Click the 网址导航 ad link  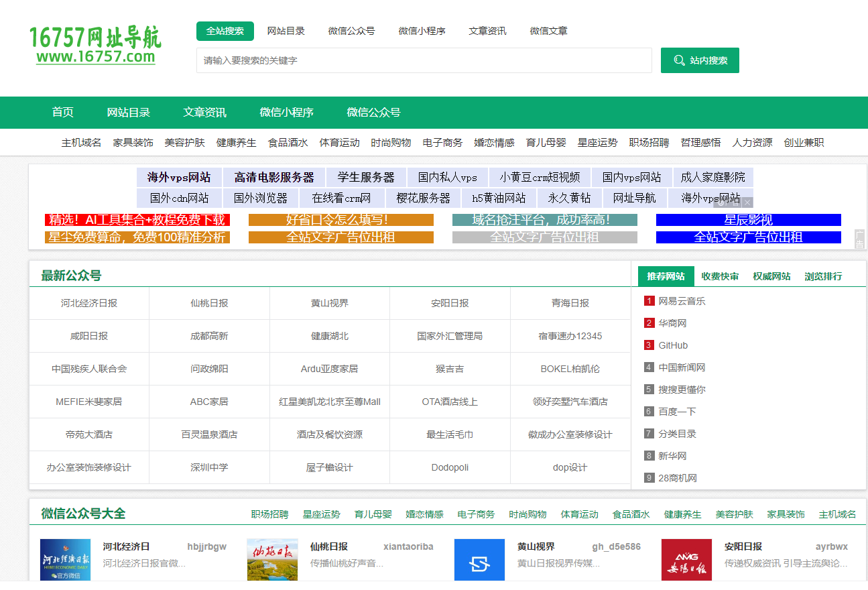[x=635, y=198]
